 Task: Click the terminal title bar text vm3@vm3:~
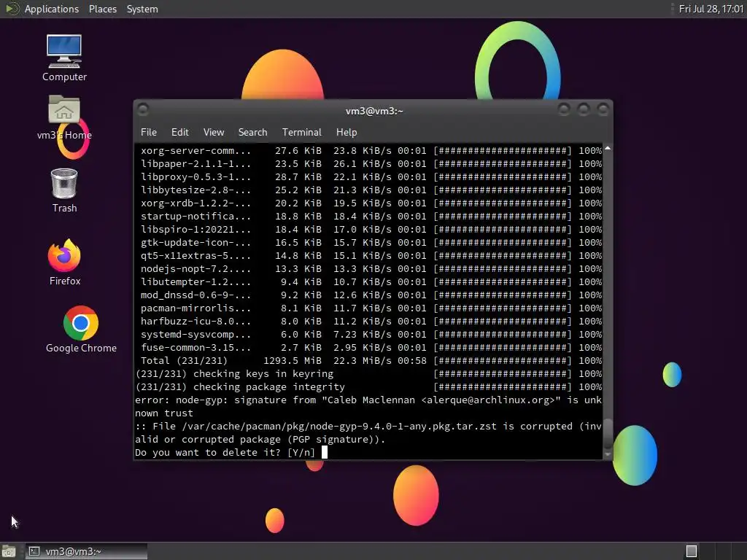click(x=374, y=111)
